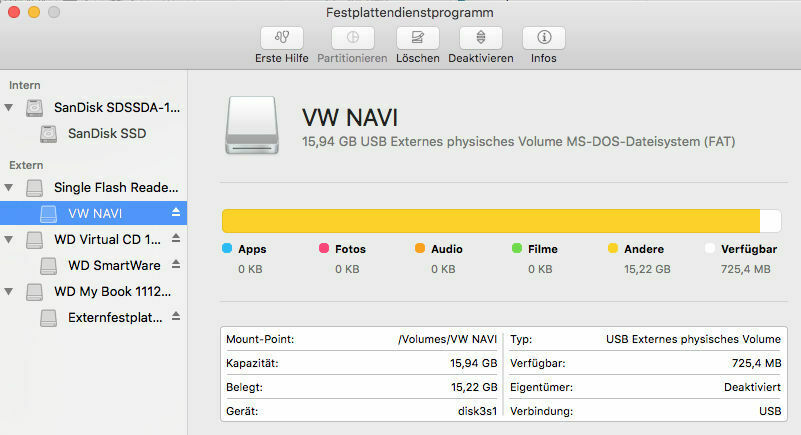Select VW NAVI volume in sidebar

(93, 213)
